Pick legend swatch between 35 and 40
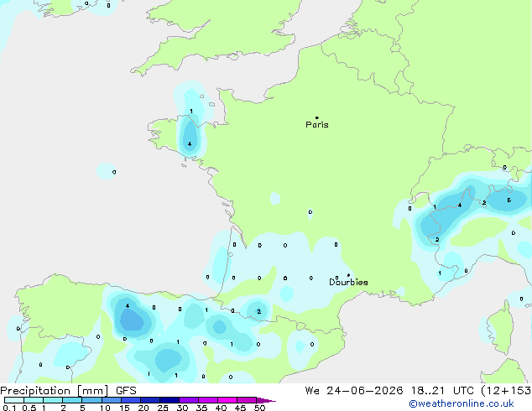Screen dimensions: 532x411 point(208,400)
